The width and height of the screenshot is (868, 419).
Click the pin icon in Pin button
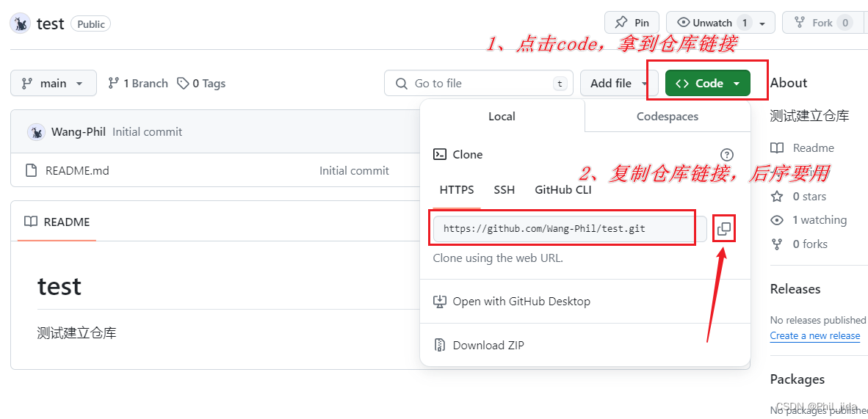point(621,23)
